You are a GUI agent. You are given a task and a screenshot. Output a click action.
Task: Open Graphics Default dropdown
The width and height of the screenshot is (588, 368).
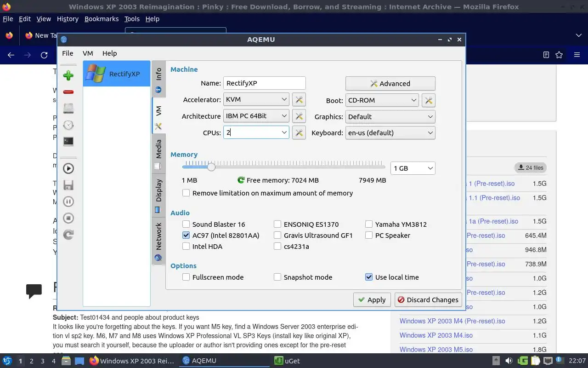click(390, 117)
